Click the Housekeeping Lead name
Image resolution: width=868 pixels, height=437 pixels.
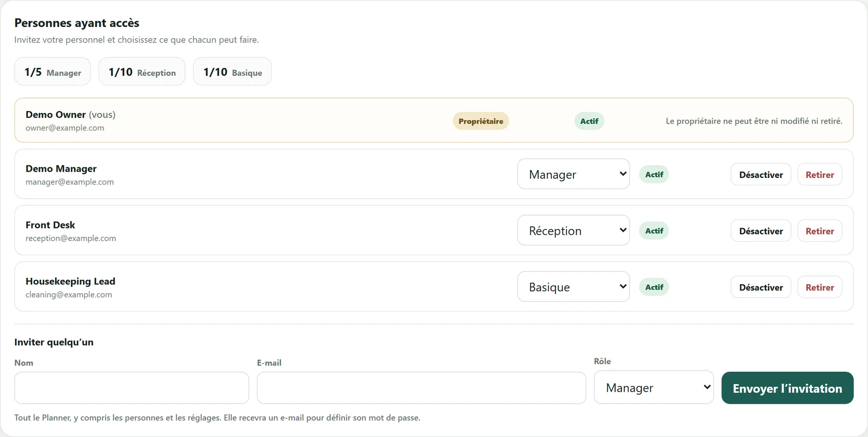pyautogui.click(x=70, y=282)
